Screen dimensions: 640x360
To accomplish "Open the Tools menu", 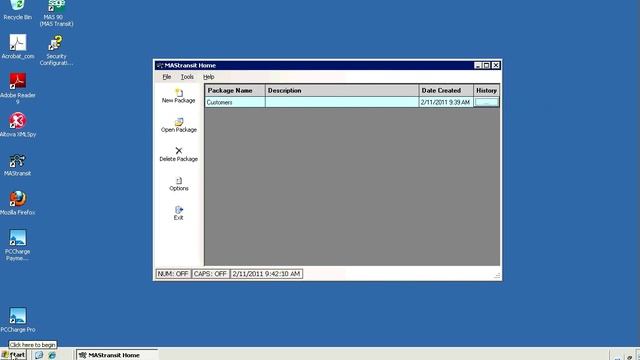I will (187, 77).
